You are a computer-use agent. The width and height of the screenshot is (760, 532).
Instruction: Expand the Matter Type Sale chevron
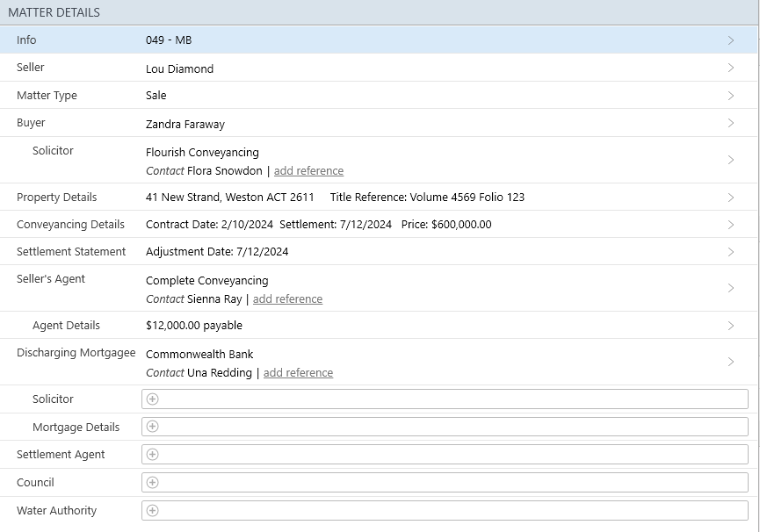pos(730,96)
